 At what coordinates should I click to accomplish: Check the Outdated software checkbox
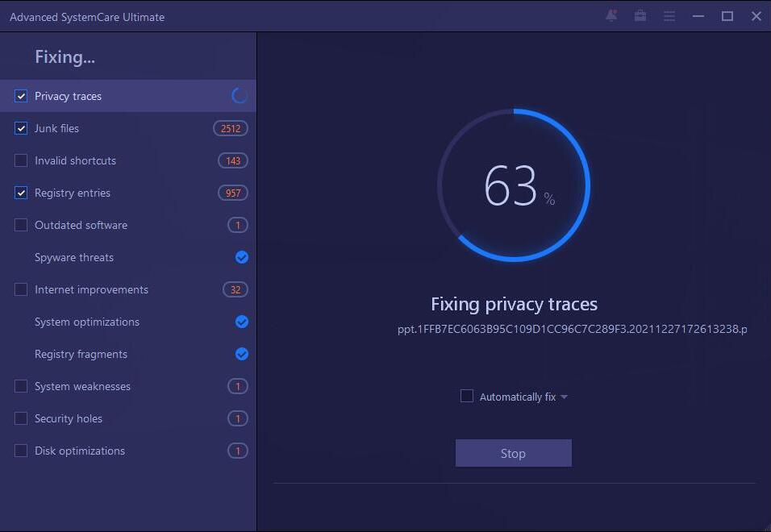21,225
